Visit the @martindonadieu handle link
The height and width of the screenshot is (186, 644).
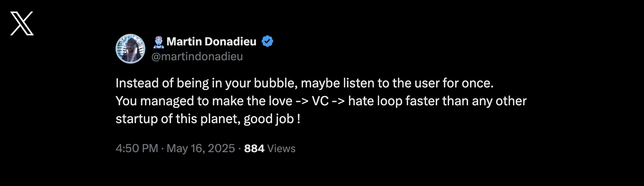197,57
